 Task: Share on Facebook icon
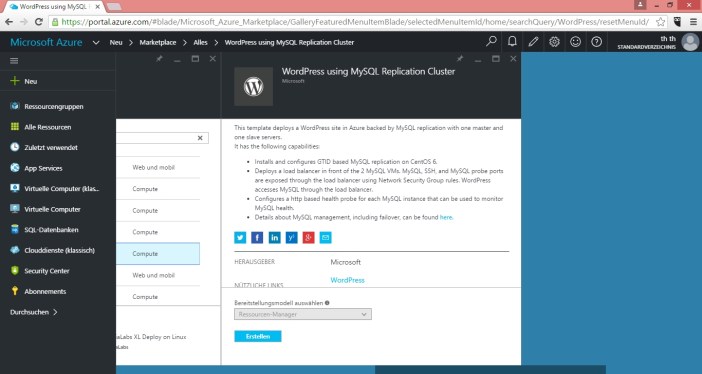[x=257, y=237]
